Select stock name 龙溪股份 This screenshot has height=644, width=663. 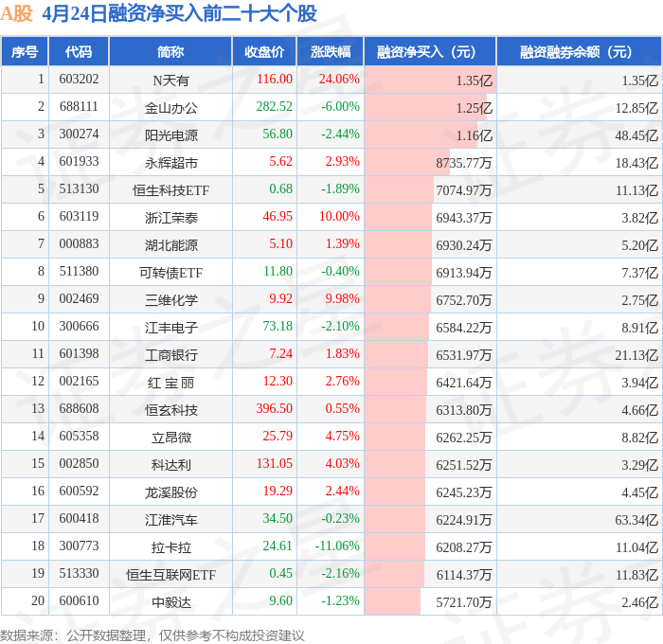pyautogui.click(x=170, y=492)
